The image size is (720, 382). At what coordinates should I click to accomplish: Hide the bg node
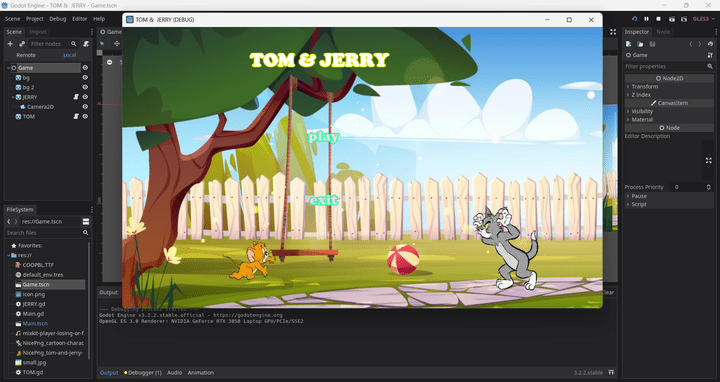pyautogui.click(x=85, y=78)
